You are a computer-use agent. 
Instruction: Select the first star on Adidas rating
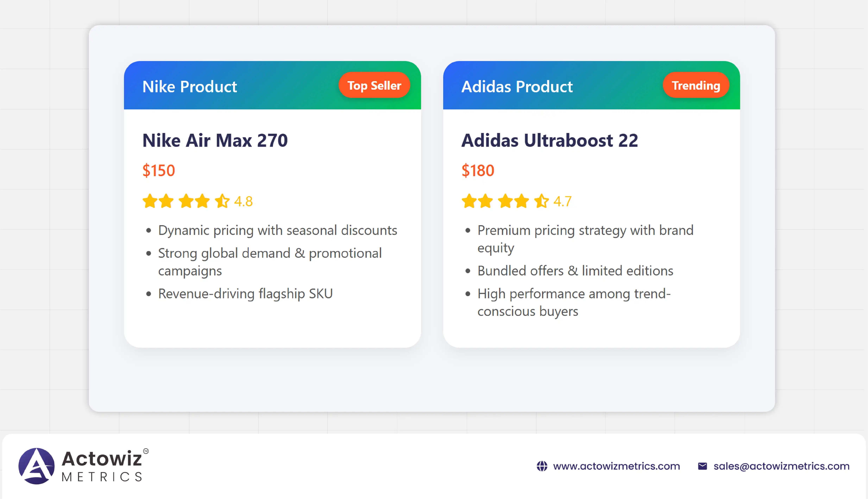pos(469,201)
